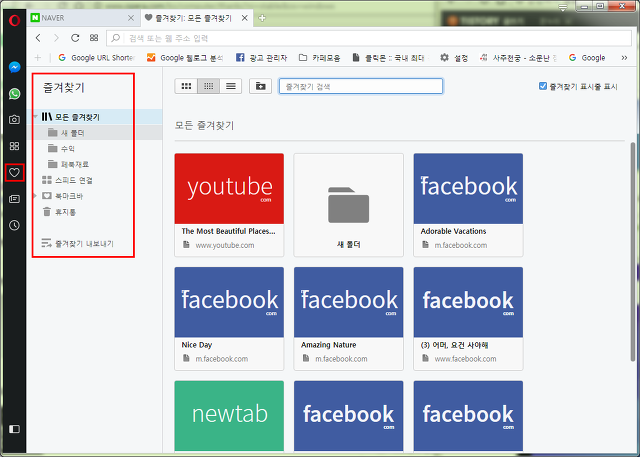This screenshot has height=457, width=640.
Task: Add page to bookmarks bar plus
Action: [x=38, y=58]
